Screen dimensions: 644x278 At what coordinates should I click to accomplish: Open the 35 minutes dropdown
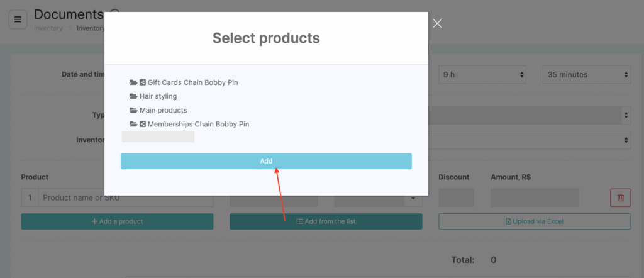pos(587,75)
